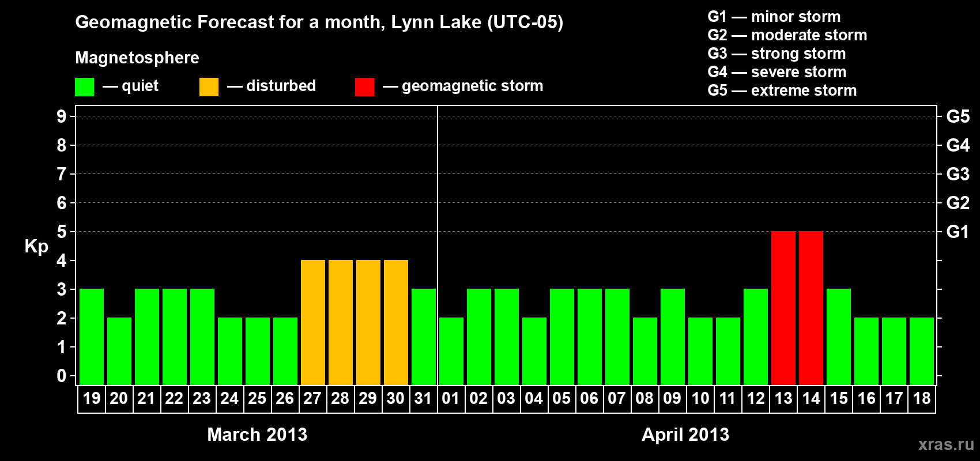Click the date label 31 on axis
This screenshot has width=980, height=461.
[x=423, y=399]
